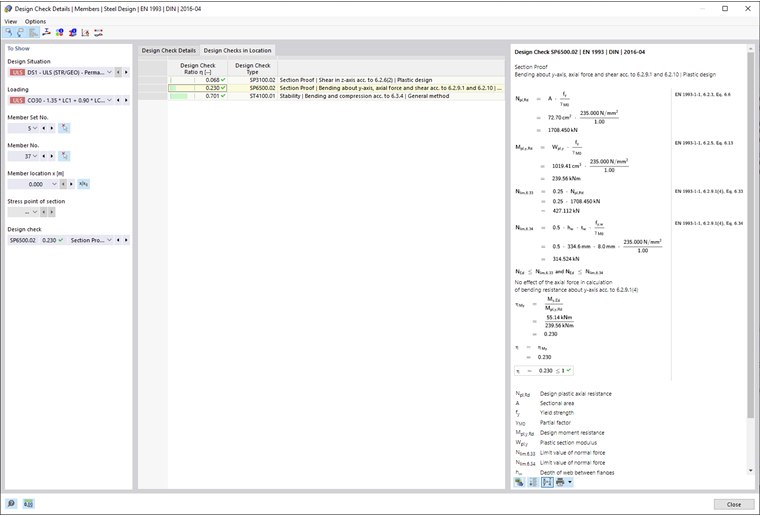Go to previous design check
Screen dimensions: 760x517
(118, 240)
